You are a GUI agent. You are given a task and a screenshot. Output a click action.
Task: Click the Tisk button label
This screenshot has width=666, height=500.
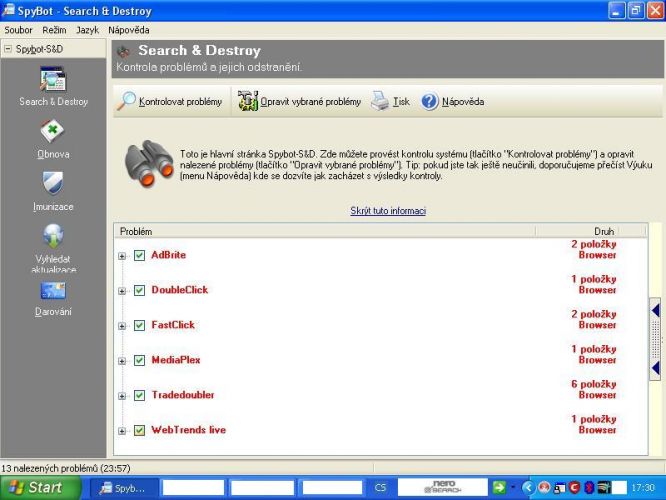[401, 102]
